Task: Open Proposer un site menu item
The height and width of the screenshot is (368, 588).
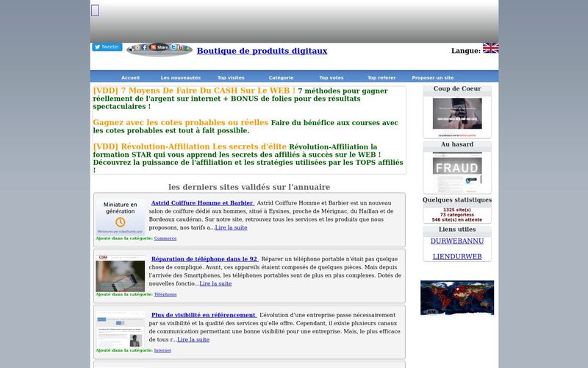Action: click(x=433, y=78)
